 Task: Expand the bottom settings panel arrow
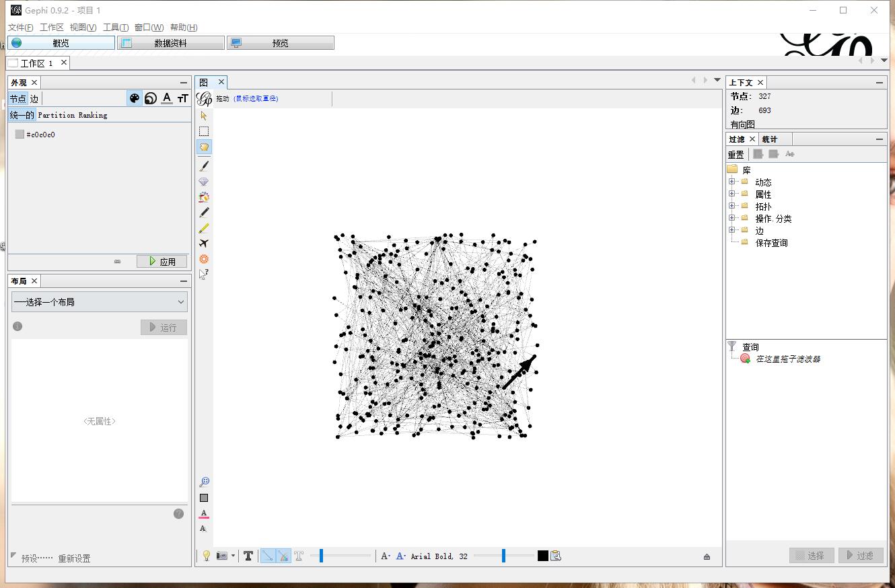(x=707, y=556)
